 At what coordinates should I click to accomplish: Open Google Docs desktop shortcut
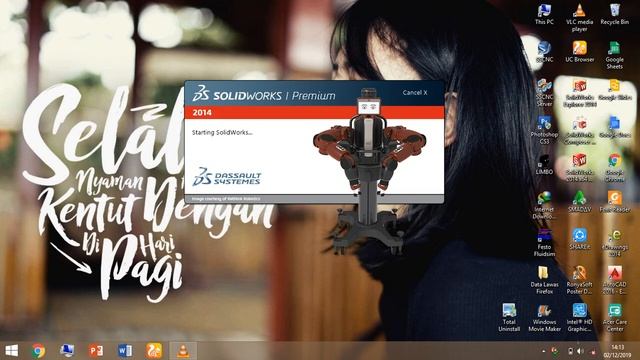(614, 127)
